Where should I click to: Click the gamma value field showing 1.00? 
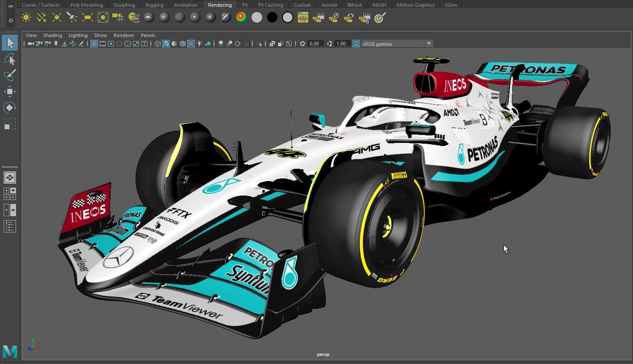(x=342, y=44)
